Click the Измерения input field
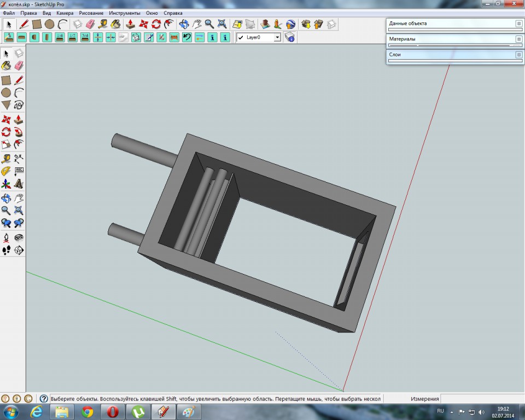 [481, 399]
